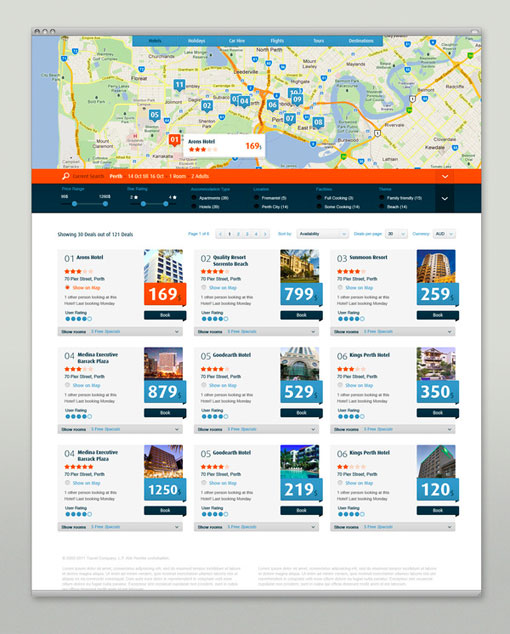Screen dimensions: 510x634
Task: Click the 259 price tag on Sunmoon Resort card
Action: [438, 294]
